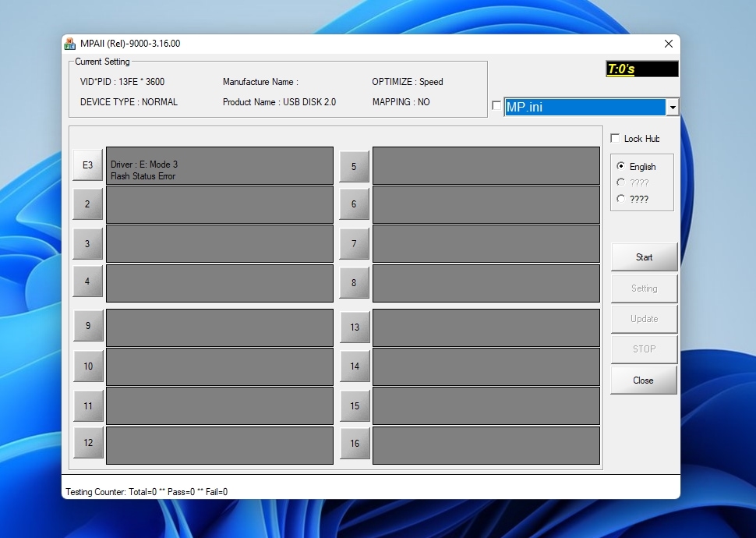
Task: Open the Setting dialog
Action: pos(643,288)
